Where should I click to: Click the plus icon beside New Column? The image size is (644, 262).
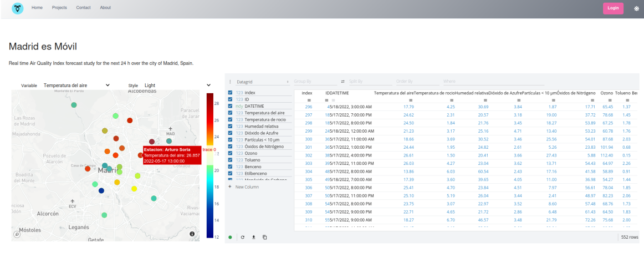[x=230, y=187]
